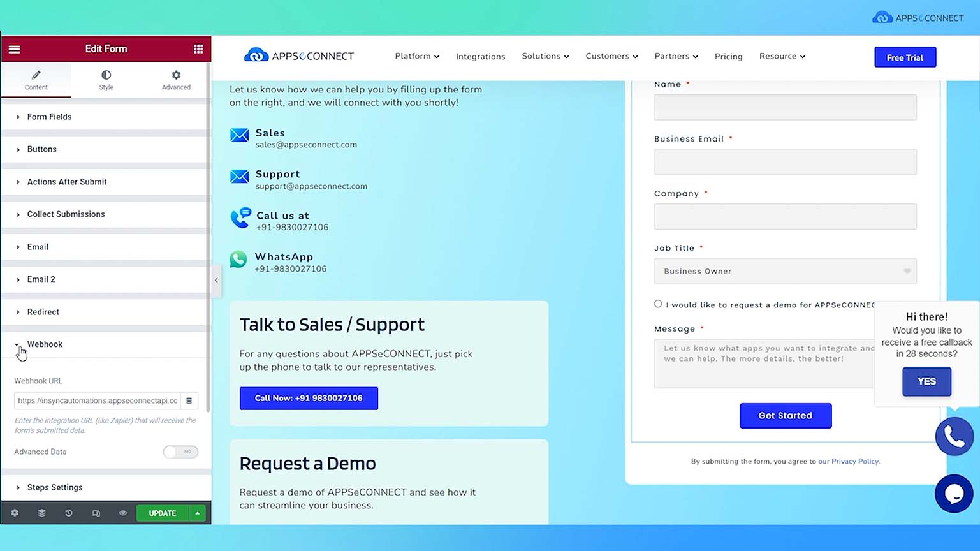Click the Free Trial button
The image size is (980, 551).
point(905,57)
